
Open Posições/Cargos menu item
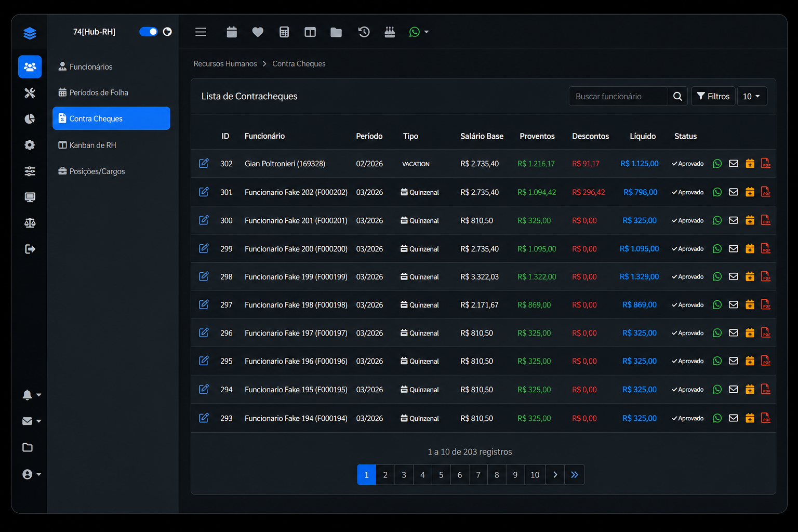coord(111,171)
